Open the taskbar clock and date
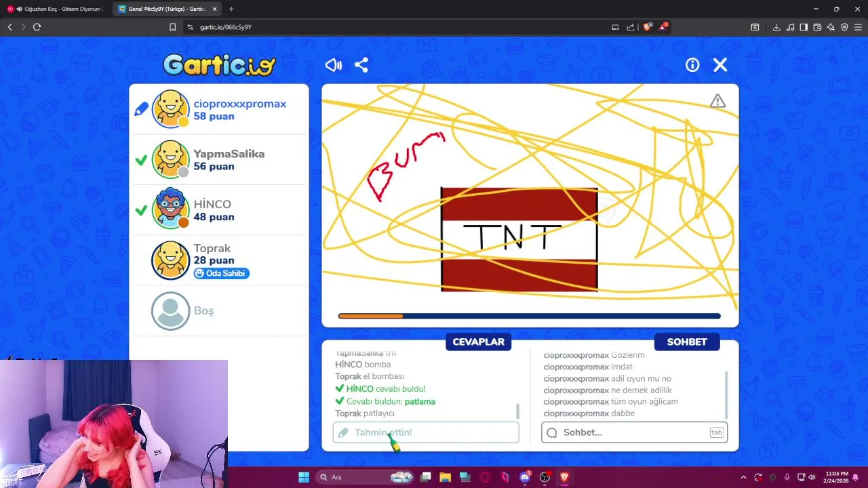The width and height of the screenshot is (868, 488). coord(837,477)
